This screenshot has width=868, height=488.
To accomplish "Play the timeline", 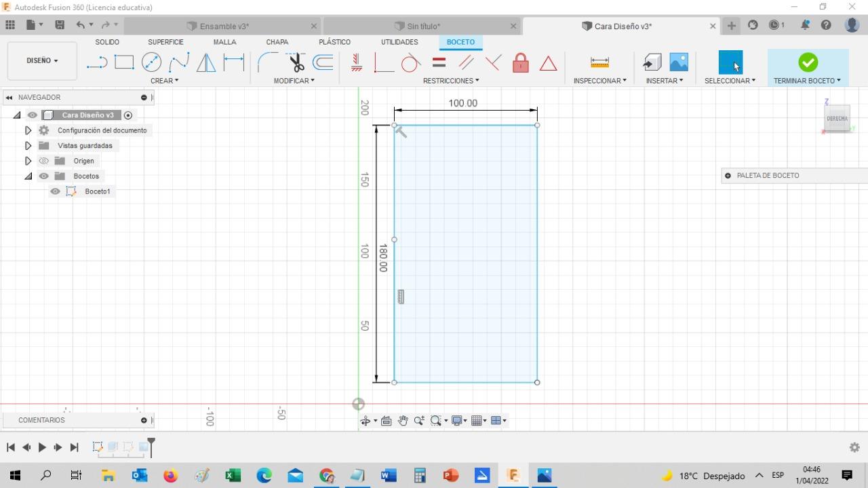I will coord(42,447).
